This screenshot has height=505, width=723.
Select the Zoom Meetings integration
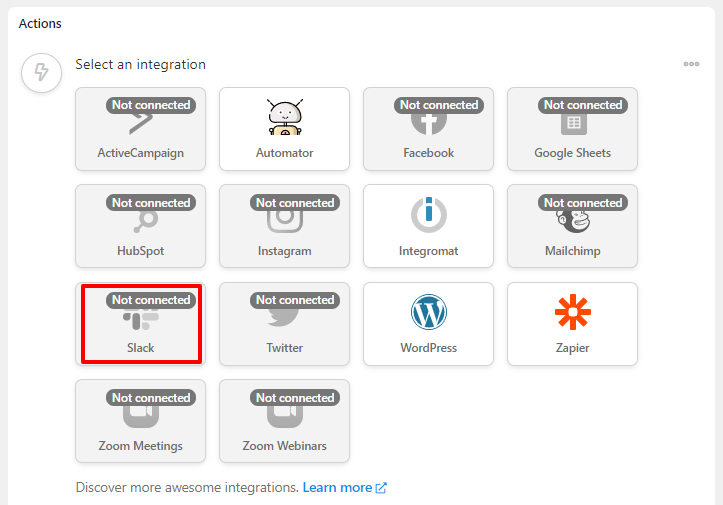(x=141, y=421)
